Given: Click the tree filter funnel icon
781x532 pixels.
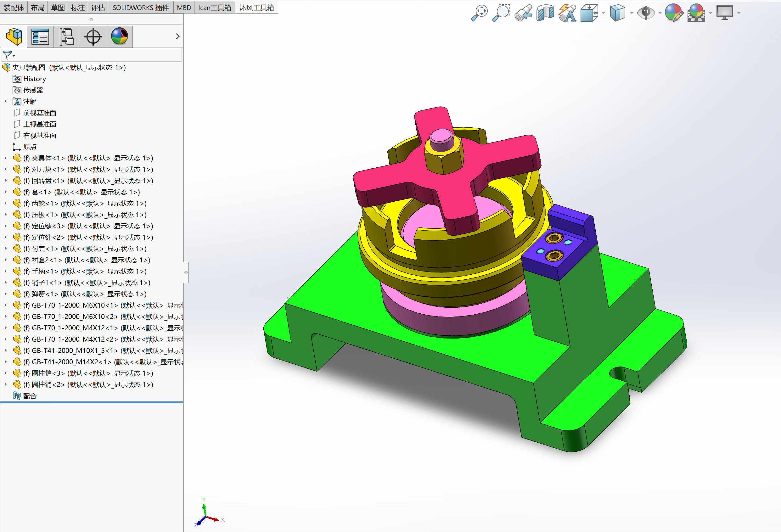Looking at the screenshot, I should pyautogui.click(x=7, y=54).
